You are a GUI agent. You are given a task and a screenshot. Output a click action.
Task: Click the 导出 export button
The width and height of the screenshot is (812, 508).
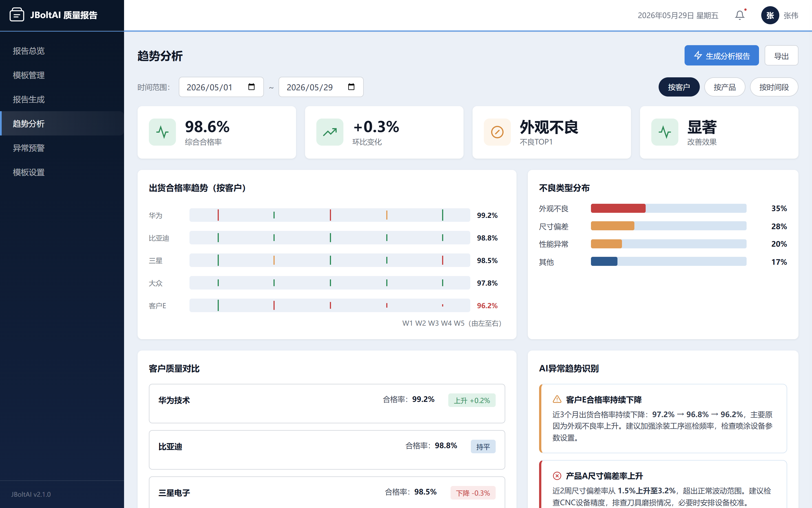click(781, 55)
